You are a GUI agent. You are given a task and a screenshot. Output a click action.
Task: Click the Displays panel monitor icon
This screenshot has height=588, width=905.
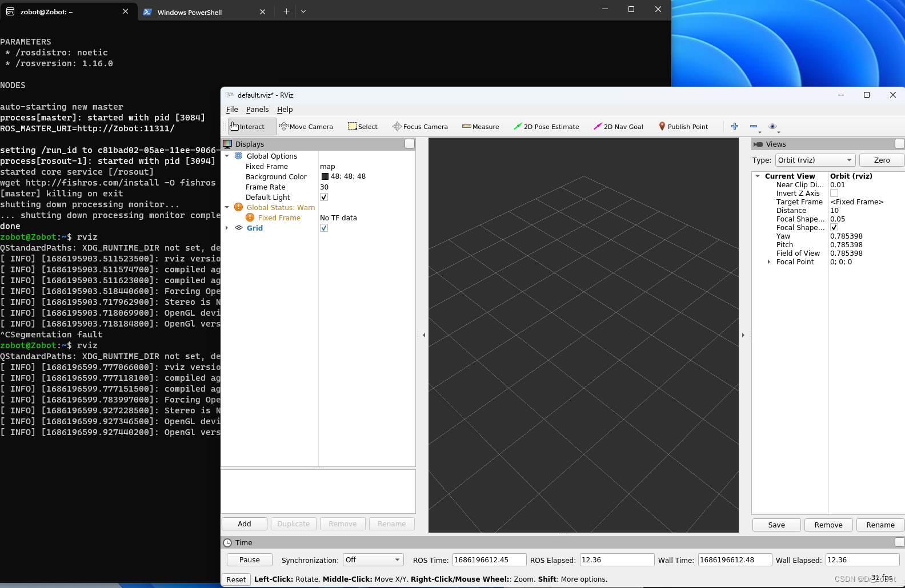click(227, 144)
